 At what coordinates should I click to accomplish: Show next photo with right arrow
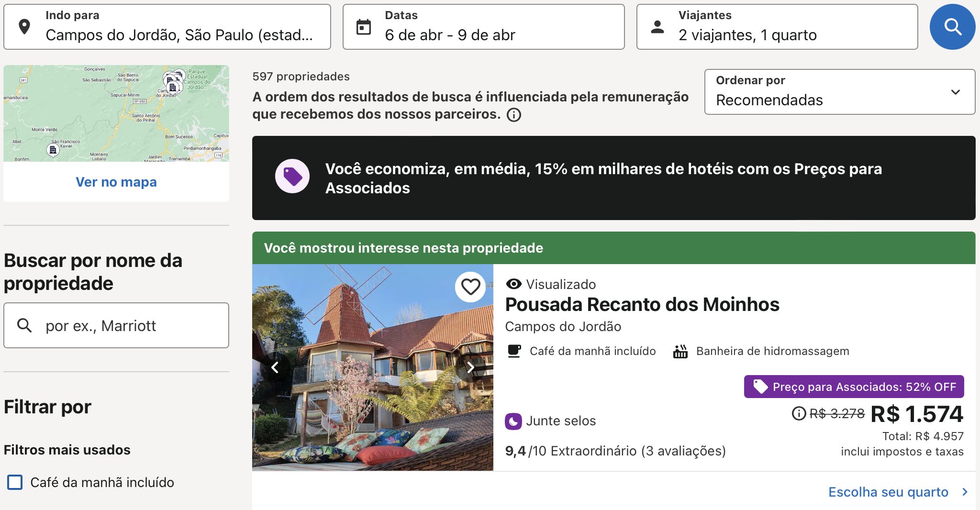(471, 367)
